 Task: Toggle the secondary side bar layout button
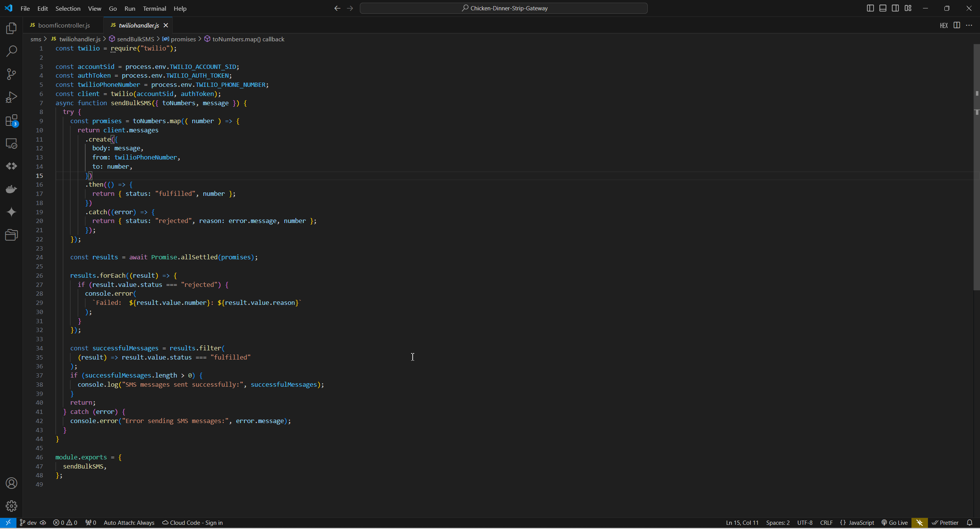tap(895, 8)
